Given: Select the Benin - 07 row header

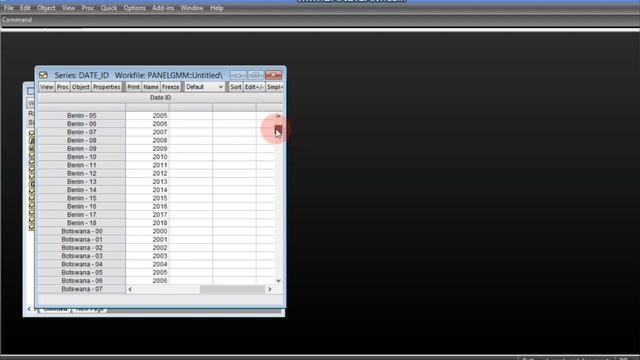Looking at the screenshot, I should 82,132.
